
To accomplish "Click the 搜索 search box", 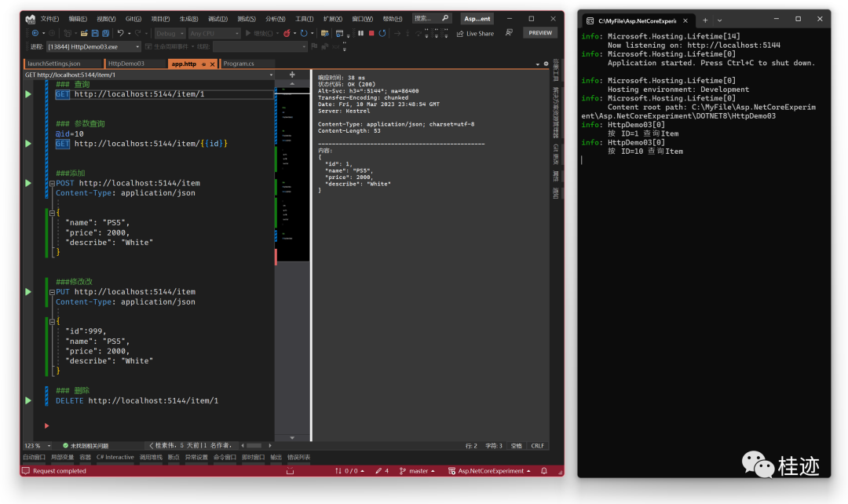I will [x=432, y=18].
